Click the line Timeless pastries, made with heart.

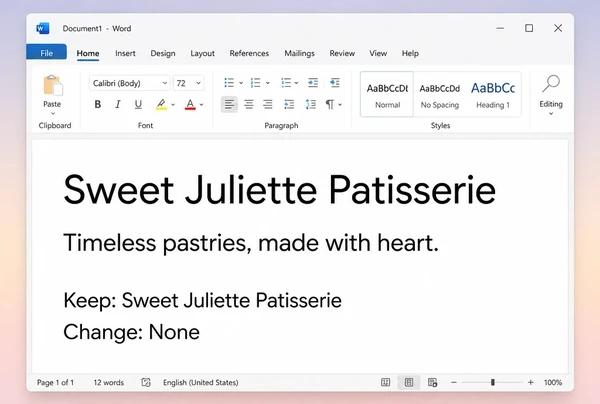[251, 243]
